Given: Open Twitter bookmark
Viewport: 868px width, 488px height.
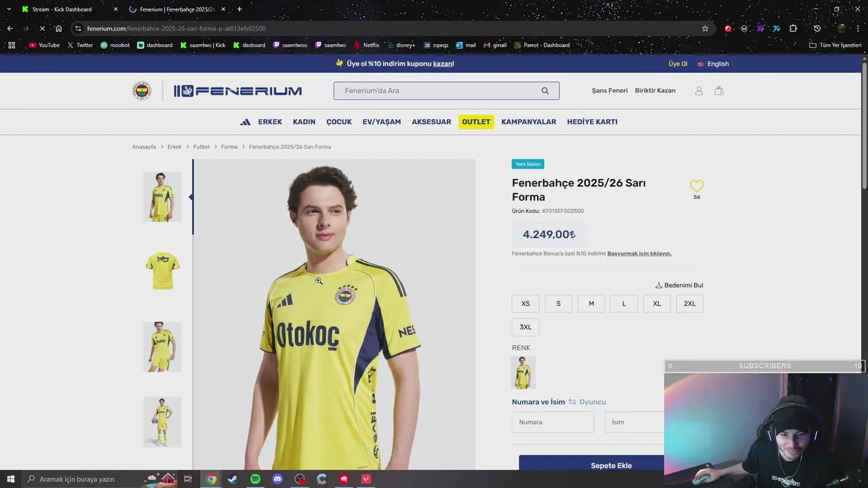Looking at the screenshot, I should [80, 45].
